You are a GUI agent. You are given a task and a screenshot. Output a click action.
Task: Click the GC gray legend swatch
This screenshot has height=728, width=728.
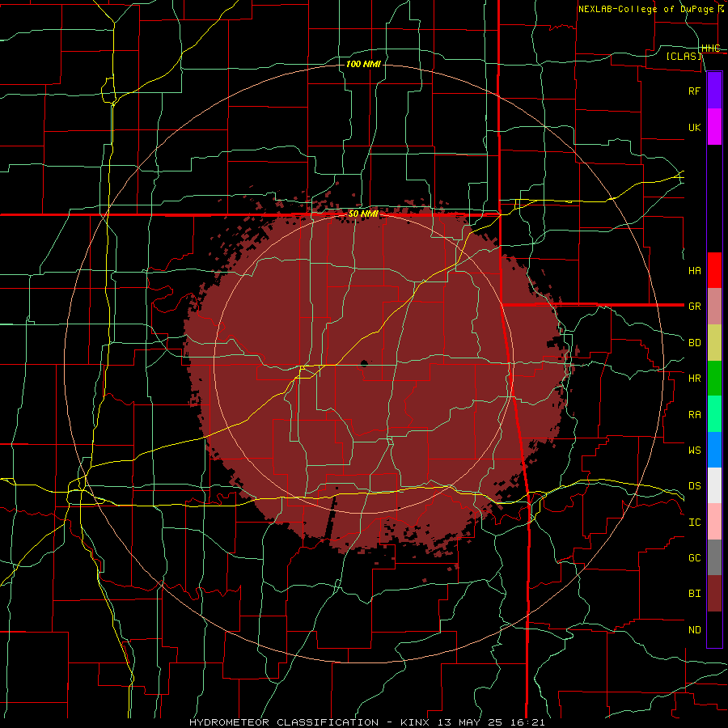tap(714, 557)
